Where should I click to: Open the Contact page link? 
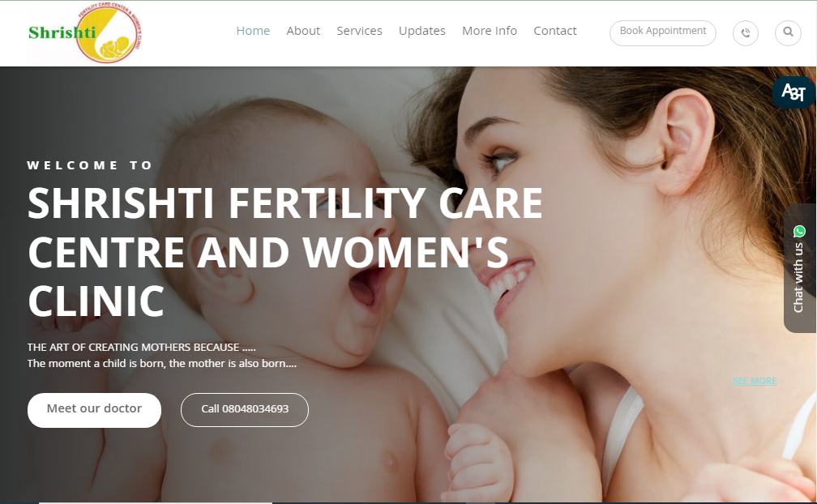(x=555, y=31)
